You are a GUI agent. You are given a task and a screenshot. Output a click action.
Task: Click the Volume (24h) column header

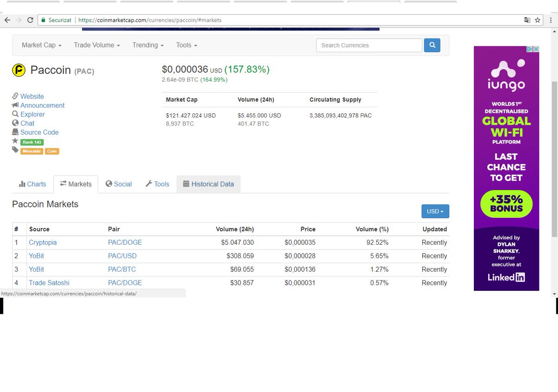[235, 229]
